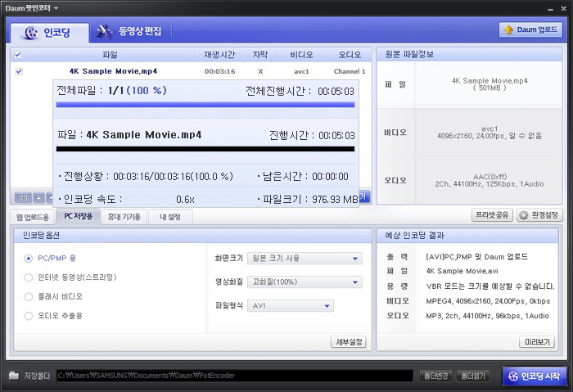Image resolution: width=573 pixels, height=392 pixels.
Task: Click the 환경설정 gear button
Action: (x=539, y=215)
